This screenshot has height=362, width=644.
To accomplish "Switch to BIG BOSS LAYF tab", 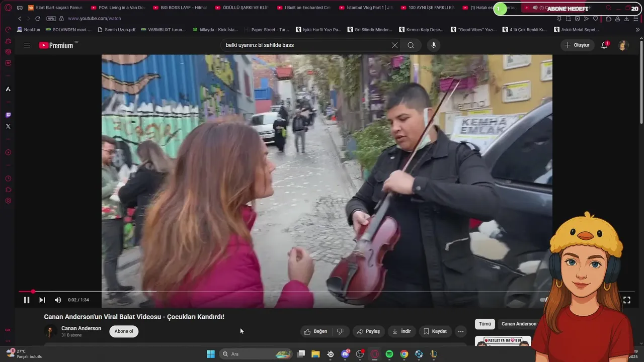I will [180, 8].
